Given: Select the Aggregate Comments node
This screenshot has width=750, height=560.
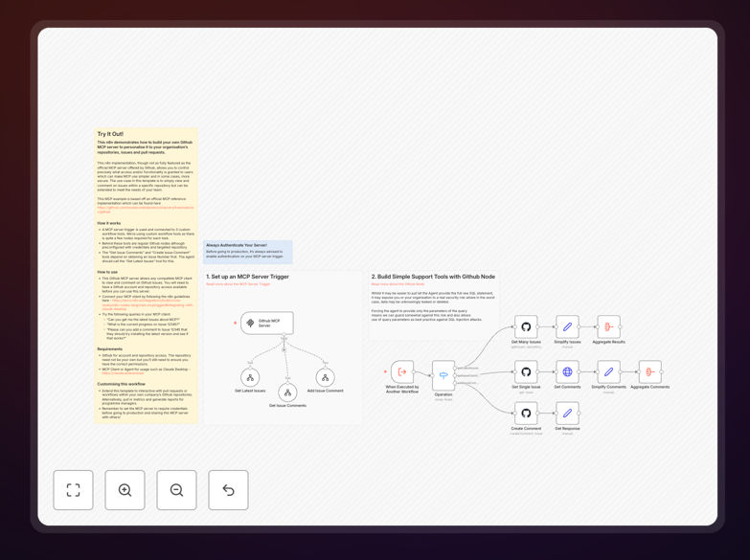Looking at the screenshot, I should point(650,371).
